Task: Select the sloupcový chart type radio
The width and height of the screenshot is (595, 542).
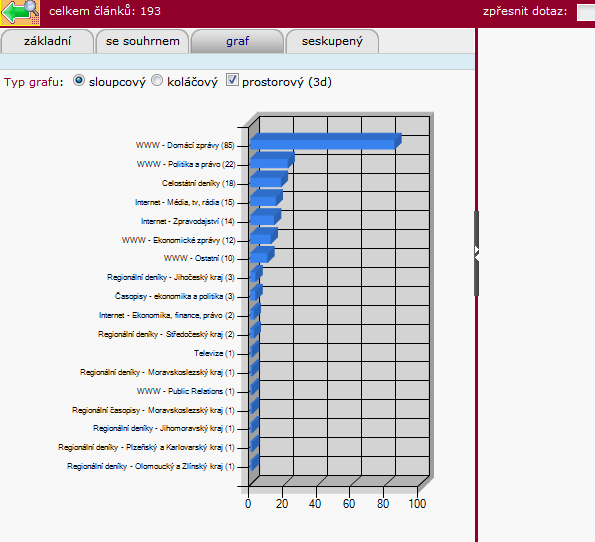Action: point(79,80)
